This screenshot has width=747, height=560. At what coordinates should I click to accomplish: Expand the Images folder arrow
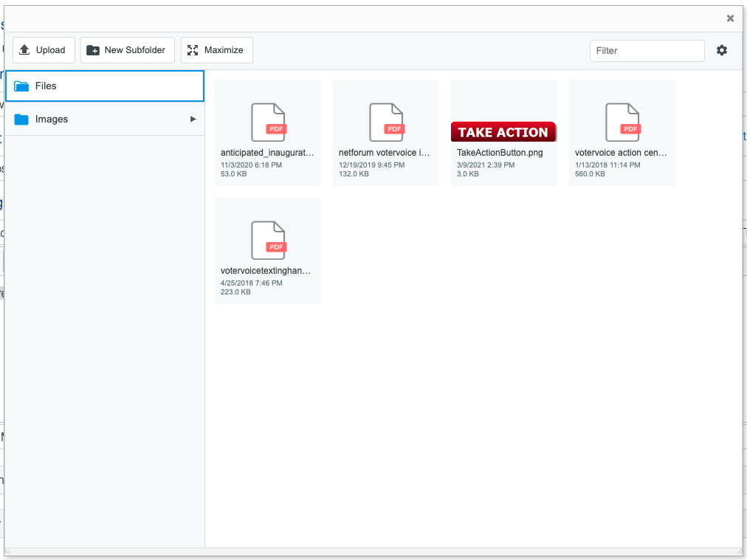193,120
